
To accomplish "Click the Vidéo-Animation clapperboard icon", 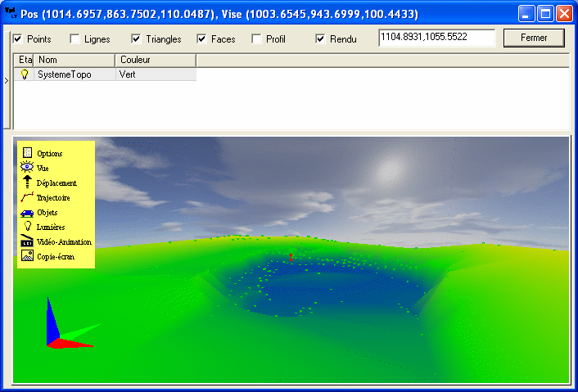I will coord(27,241).
